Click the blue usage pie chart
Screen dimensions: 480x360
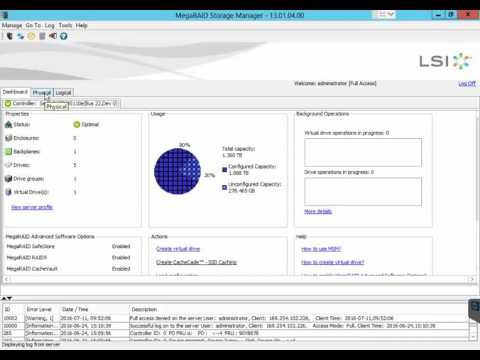point(177,171)
